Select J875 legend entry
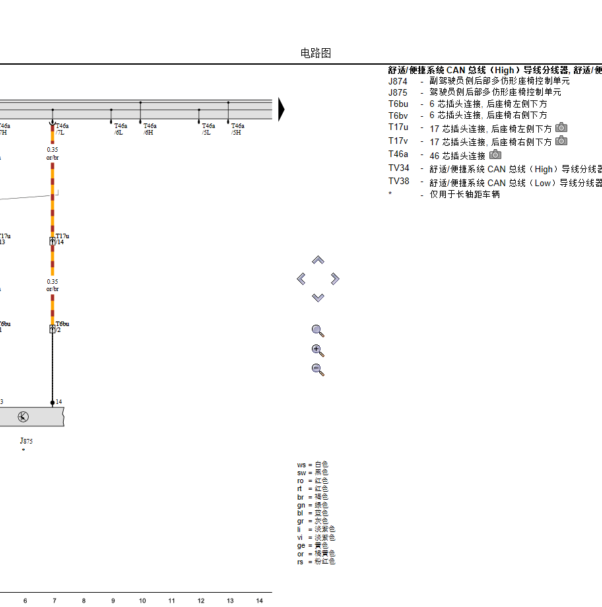This screenshot has height=607, width=602. point(475,93)
